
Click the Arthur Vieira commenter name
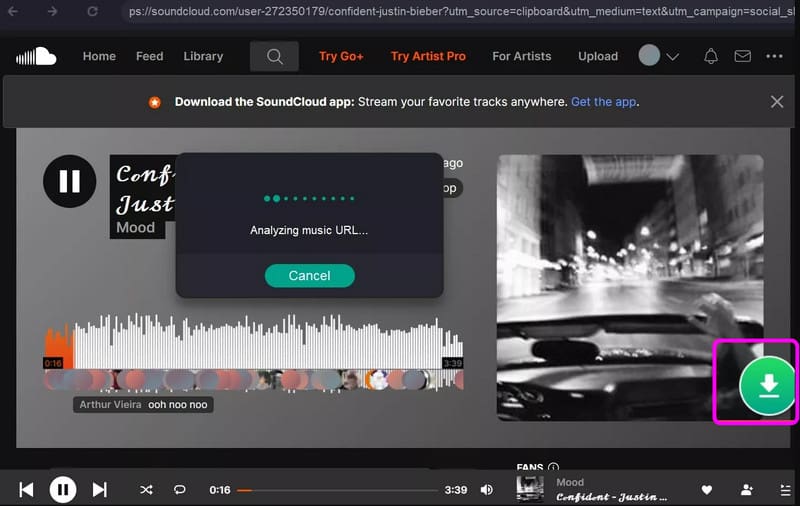pos(110,404)
